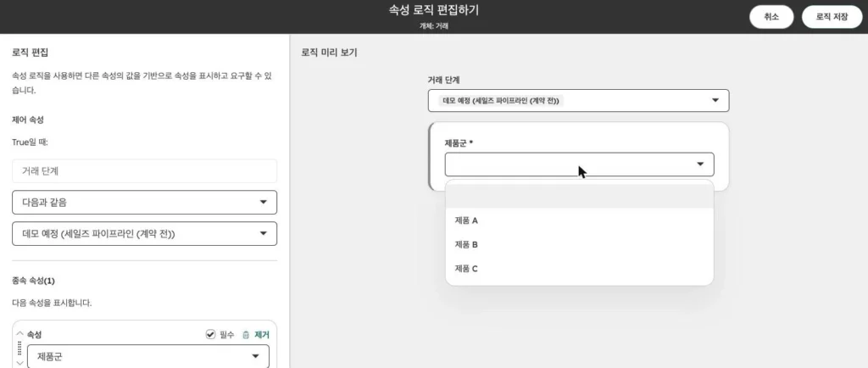This screenshot has height=368, width=868.
Task: Open the 다음과 같음 operator dropdown
Action: [x=144, y=203]
